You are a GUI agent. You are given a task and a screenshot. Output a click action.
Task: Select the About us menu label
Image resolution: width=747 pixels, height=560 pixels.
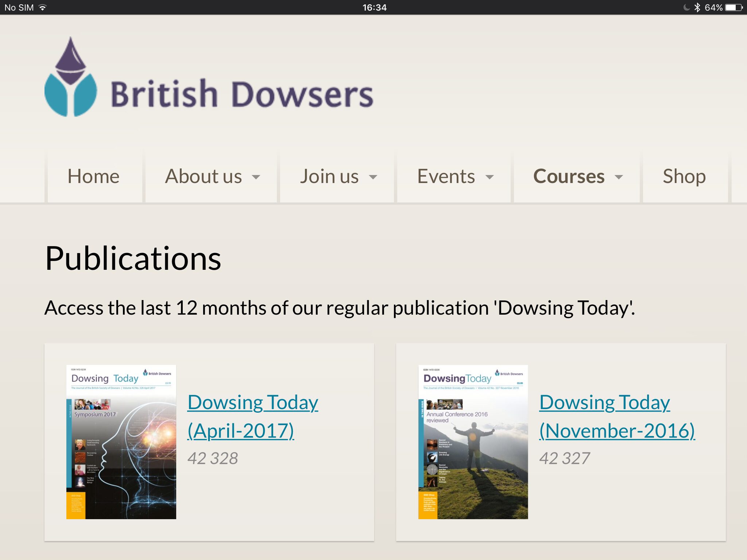203,176
